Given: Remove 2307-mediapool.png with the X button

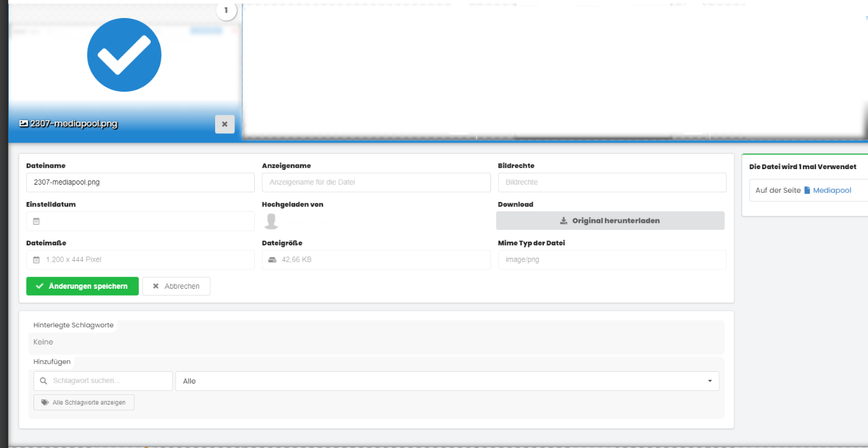Looking at the screenshot, I should click(x=224, y=124).
